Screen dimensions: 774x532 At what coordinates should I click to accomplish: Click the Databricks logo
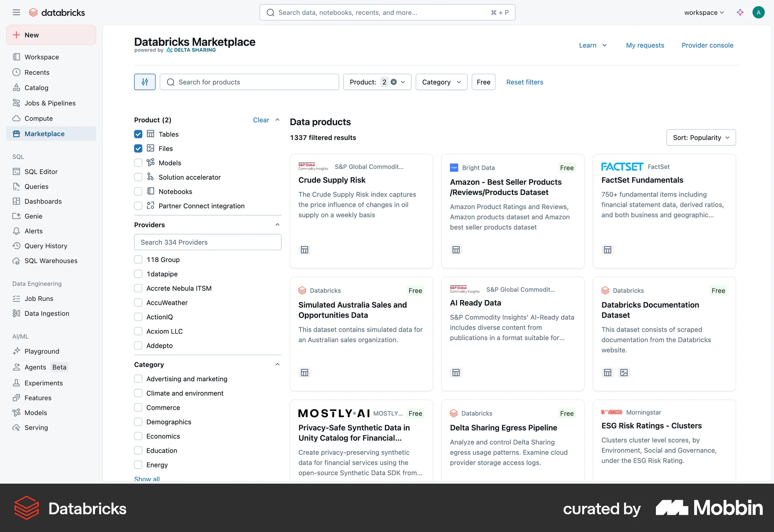click(56, 12)
